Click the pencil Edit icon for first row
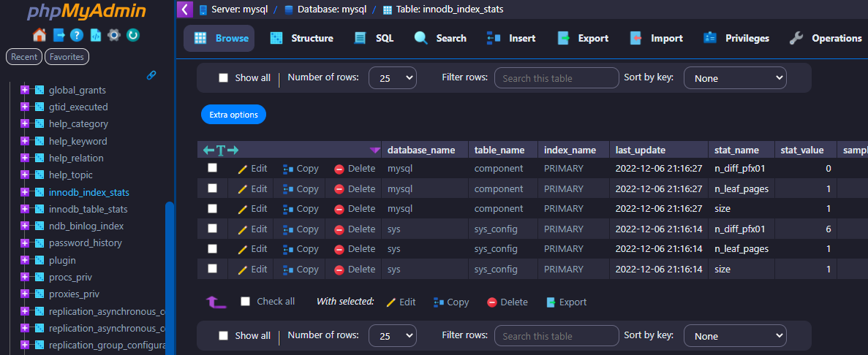 pyautogui.click(x=243, y=169)
